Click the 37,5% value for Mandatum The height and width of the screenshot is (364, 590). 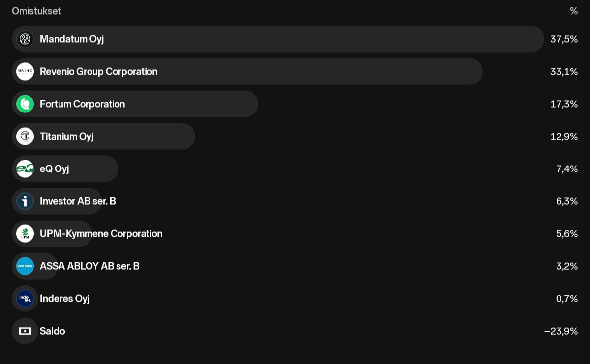pos(563,39)
